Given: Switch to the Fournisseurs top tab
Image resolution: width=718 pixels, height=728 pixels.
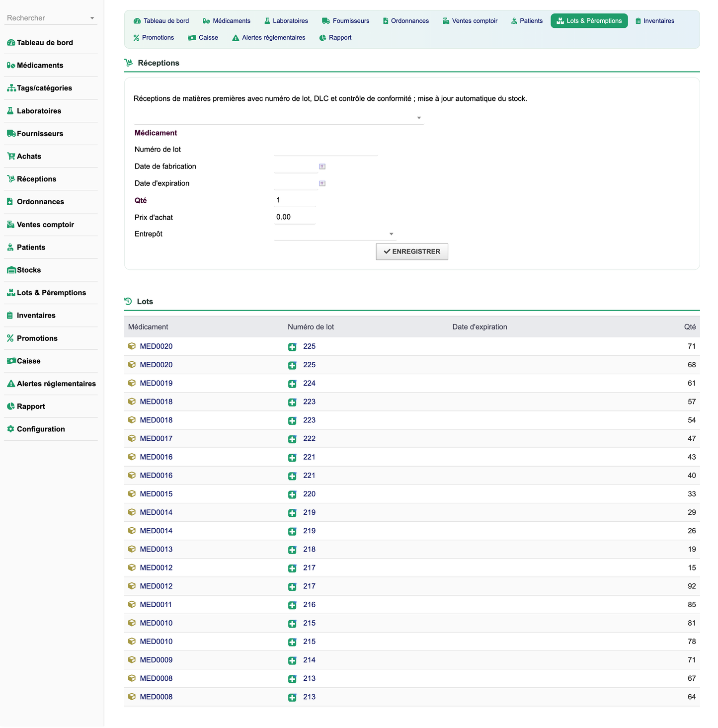Looking at the screenshot, I should [346, 21].
